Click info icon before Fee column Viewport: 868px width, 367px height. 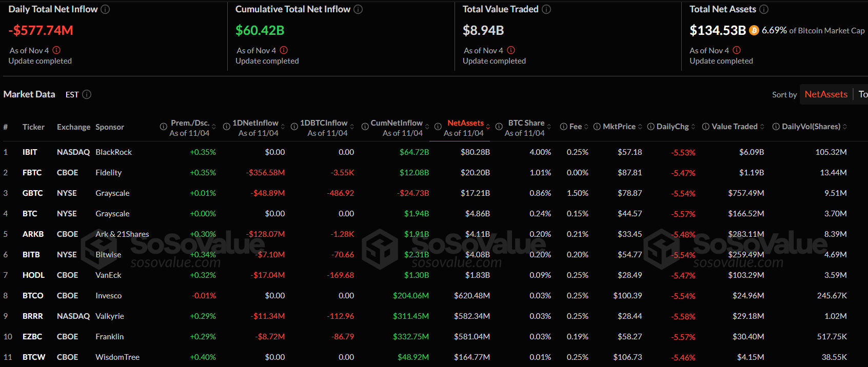click(563, 127)
